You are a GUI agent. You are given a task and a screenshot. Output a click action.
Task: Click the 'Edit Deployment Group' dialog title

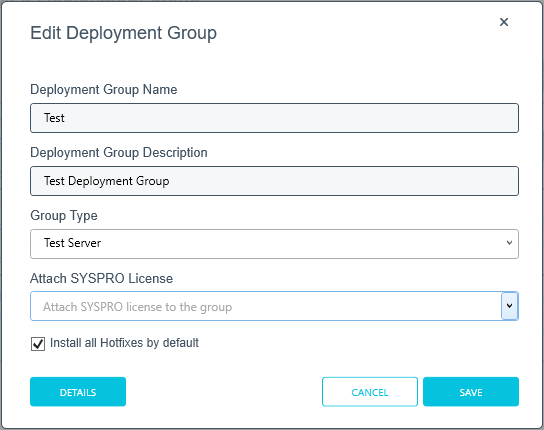[x=124, y=33]
